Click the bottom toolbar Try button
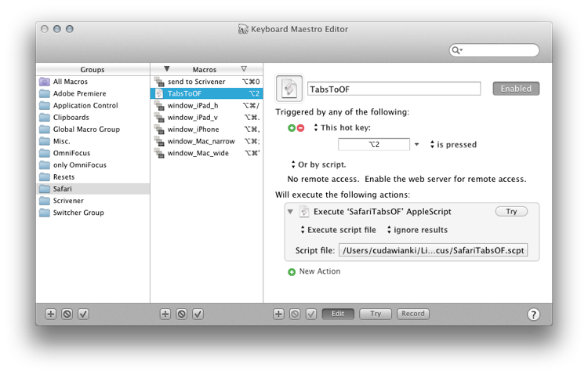588x375 pixels. click(376, 314)
